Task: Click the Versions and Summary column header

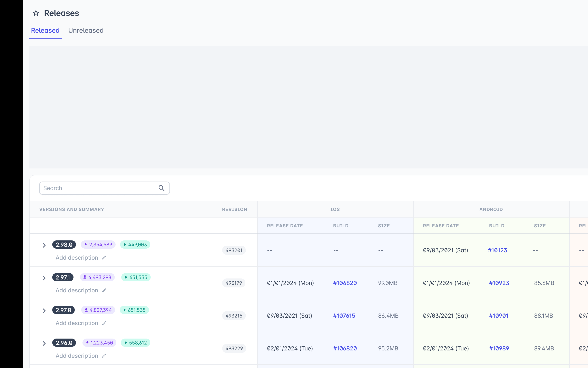Action: [x=72, y=209]
